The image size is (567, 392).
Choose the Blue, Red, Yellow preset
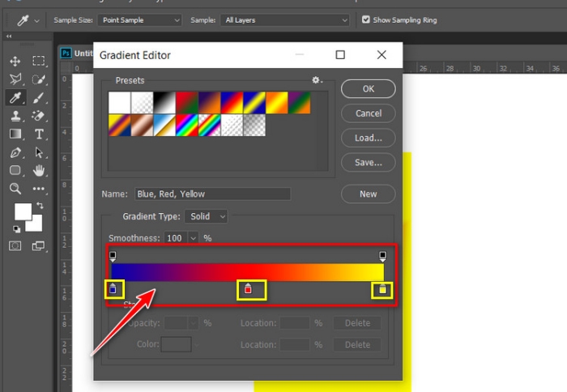click(232, 103)
